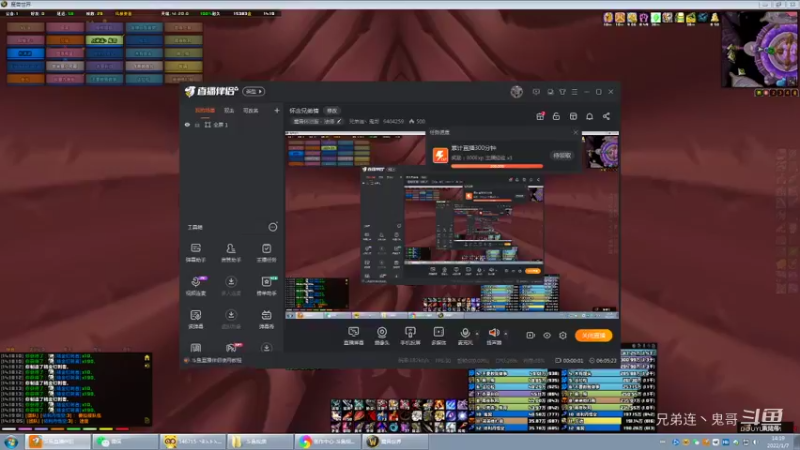Click the orange task progress bar

(496, 166)
